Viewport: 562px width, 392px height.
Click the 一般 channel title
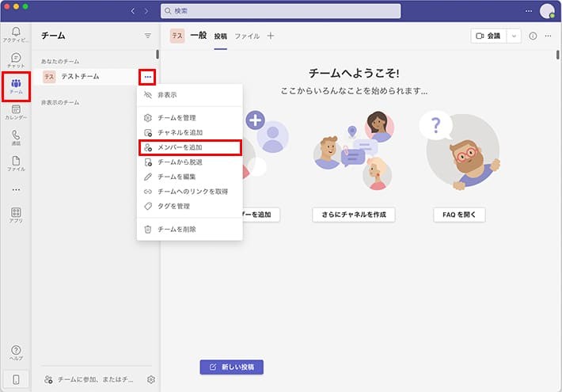(x=199, y=36)
